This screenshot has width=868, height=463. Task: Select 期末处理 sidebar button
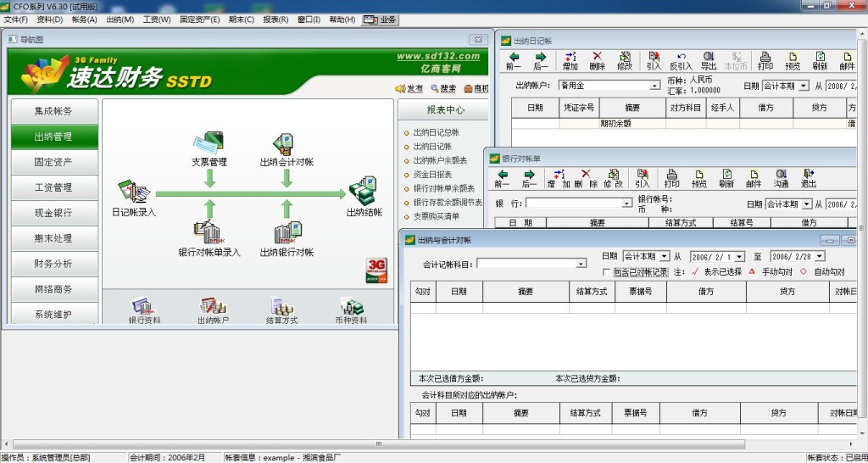click(x=53, y=238)
